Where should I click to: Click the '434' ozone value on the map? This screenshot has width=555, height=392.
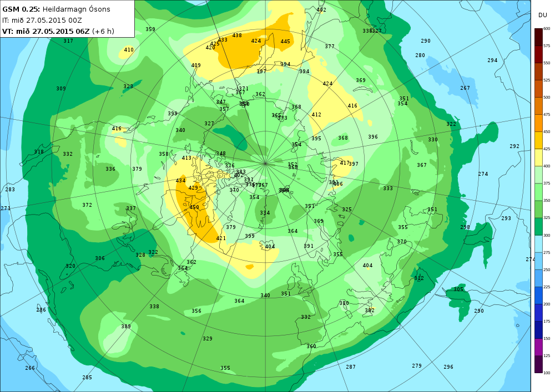click(x=180, y=181)
